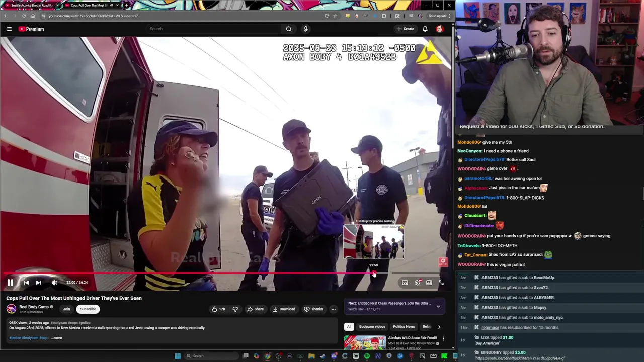Open the player settings gear
The height and width of the screenshot is (362, 644).
click(x=417, y=283)
